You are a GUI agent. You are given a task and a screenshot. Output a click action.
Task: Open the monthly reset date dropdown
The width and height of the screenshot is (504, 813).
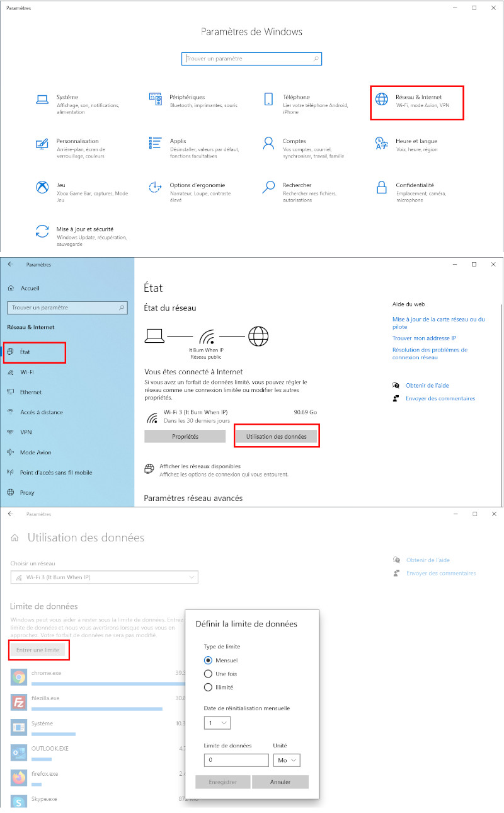click(x=217, y=723)
